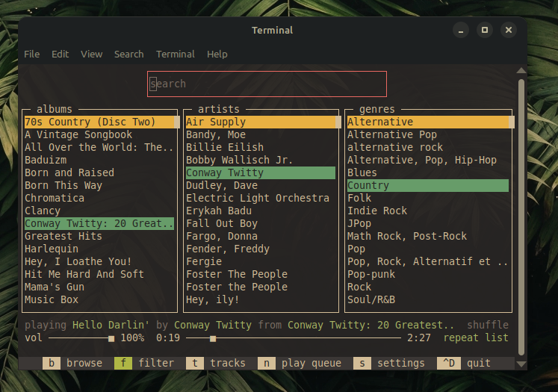
Task: Focus the search input box
Action: [x=267, y=84]
